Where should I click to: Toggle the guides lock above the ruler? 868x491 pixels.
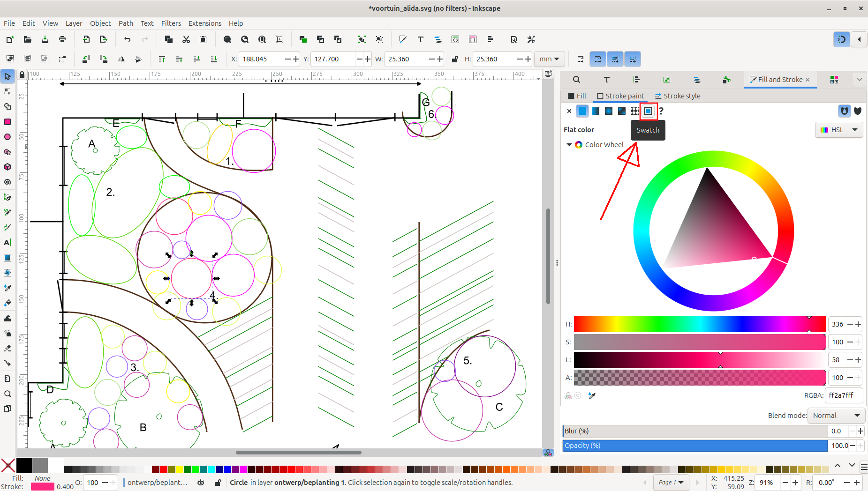coord(22,74)
